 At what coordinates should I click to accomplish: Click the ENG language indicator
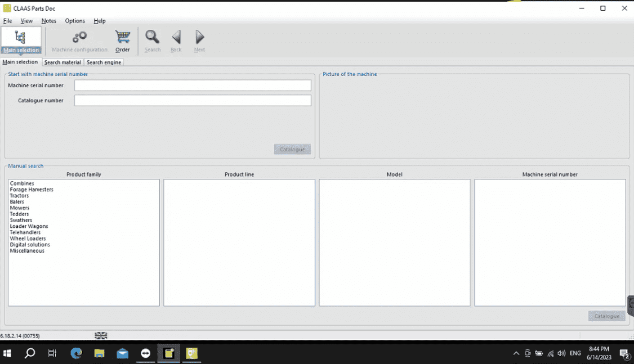pos(575,353)
